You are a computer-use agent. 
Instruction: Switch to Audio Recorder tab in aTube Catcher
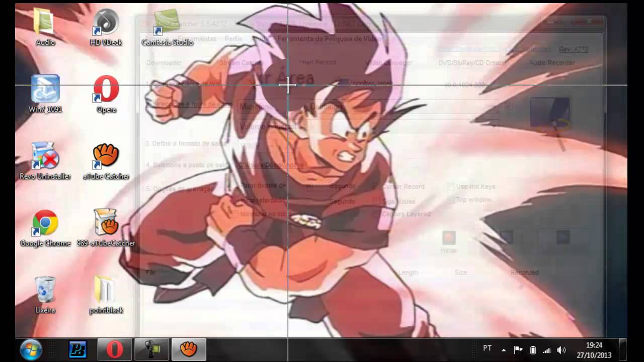pos(552,63)
